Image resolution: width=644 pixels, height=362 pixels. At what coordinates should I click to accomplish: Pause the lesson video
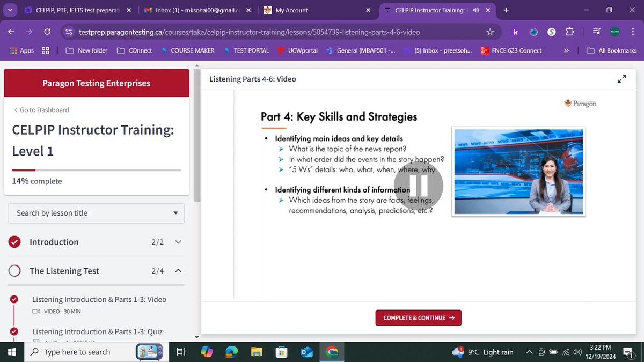pyautogui.click(x=419, y=186)
